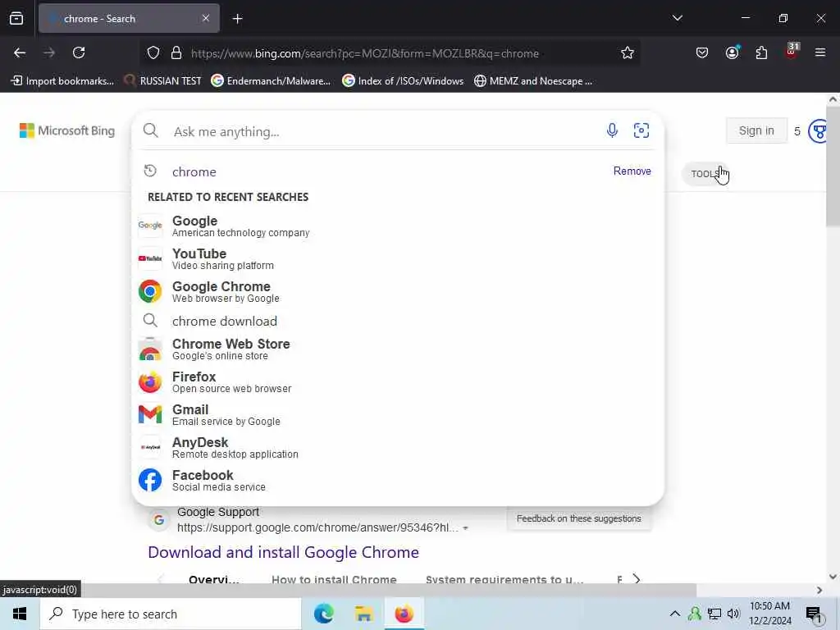Submit search via magnifier icon
840x630 pixels.
coord(151,130)
